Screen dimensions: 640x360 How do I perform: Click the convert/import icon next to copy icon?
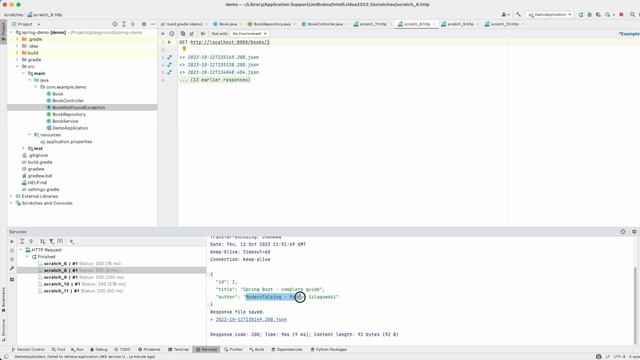191,33
